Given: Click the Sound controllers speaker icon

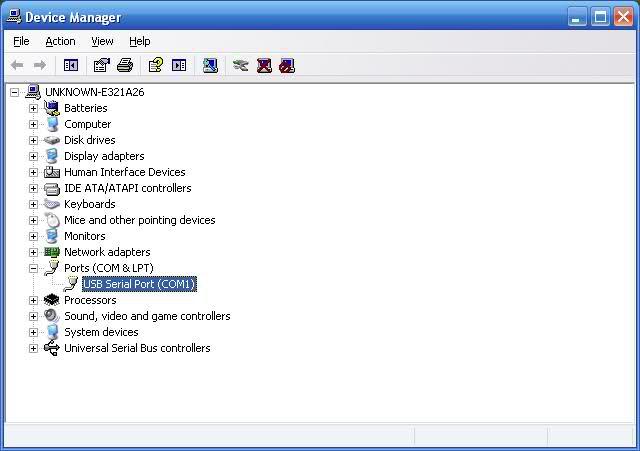Looking at the screenshot, I should pyautogui.click(x=52, y=316).
